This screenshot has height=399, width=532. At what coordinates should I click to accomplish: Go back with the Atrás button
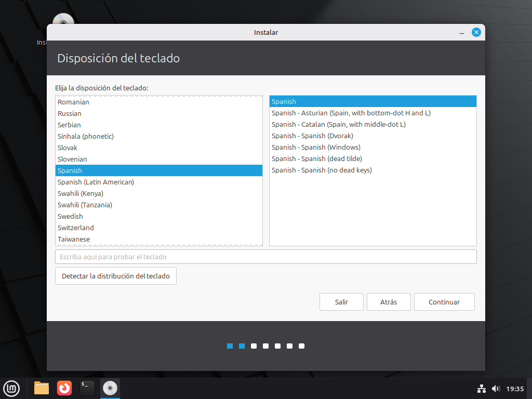389,302
